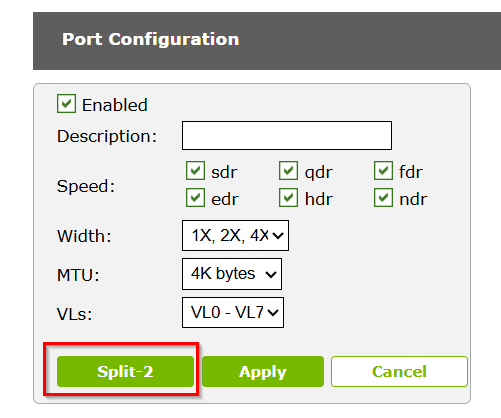Screen dimensions: 501x418
Task: Click the Width dropdown arrow
Action: coord(278,236)
